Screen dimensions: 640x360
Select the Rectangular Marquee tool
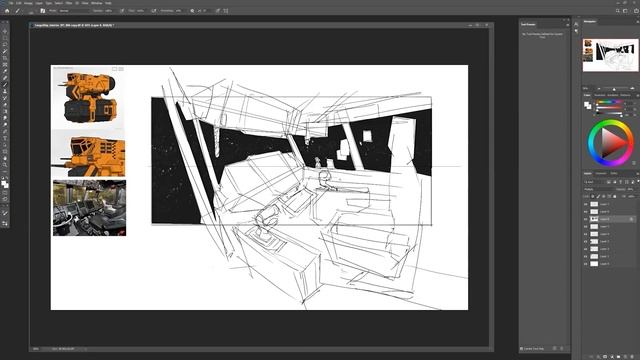(x=5, y=38)
